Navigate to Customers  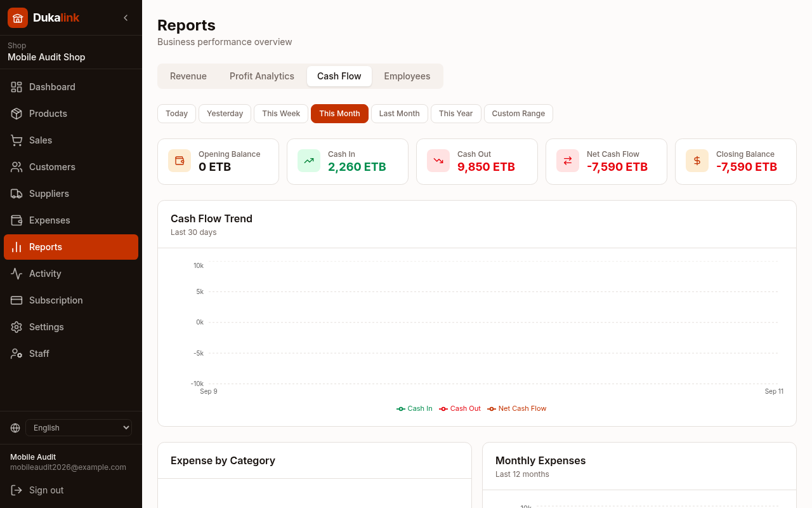(x=71, y=167)
